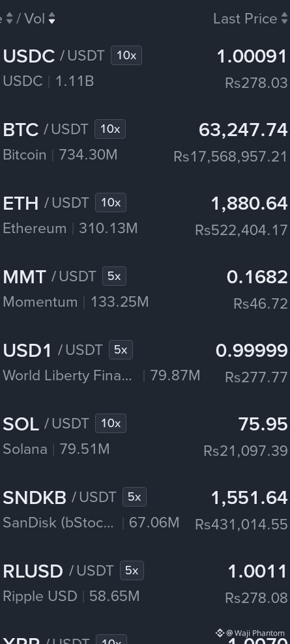Click the 5x badge beside RLUSD
Viewport: 290px width, 644px height.
point(132,570)
